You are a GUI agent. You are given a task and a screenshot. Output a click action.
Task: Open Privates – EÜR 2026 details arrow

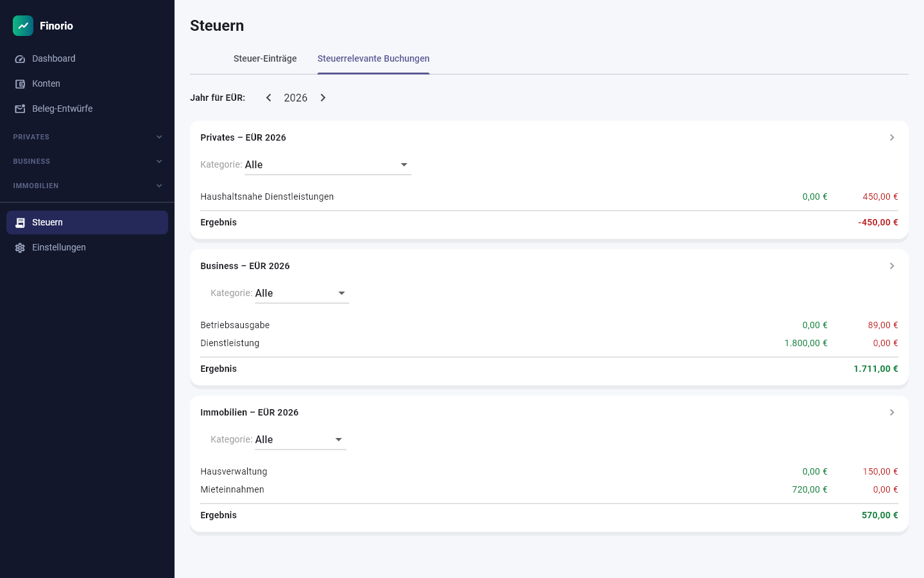coord(892,137)
